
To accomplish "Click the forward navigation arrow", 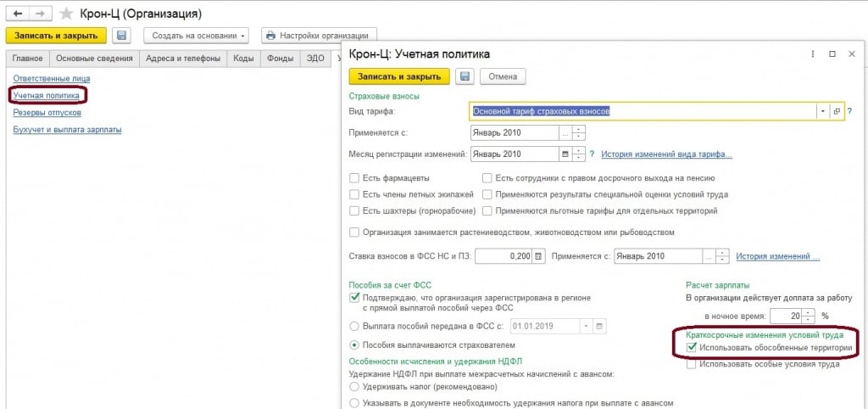I will point(39,14).
